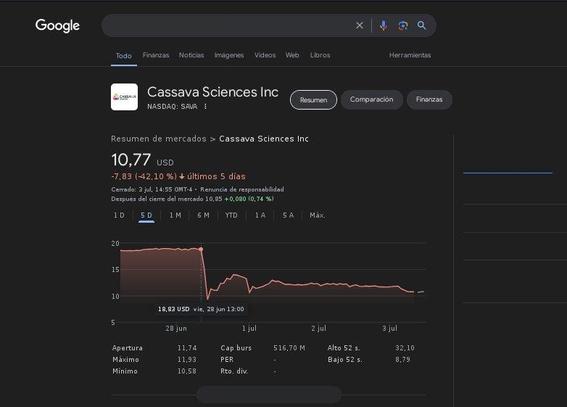
Task: Clear the search box with X
Action: click(x=359, y=26)
